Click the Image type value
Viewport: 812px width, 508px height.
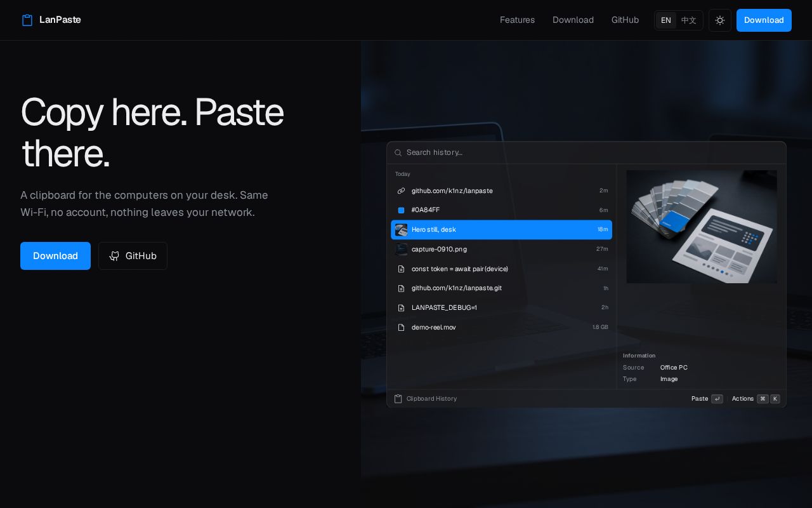click(x=669, y=379)
